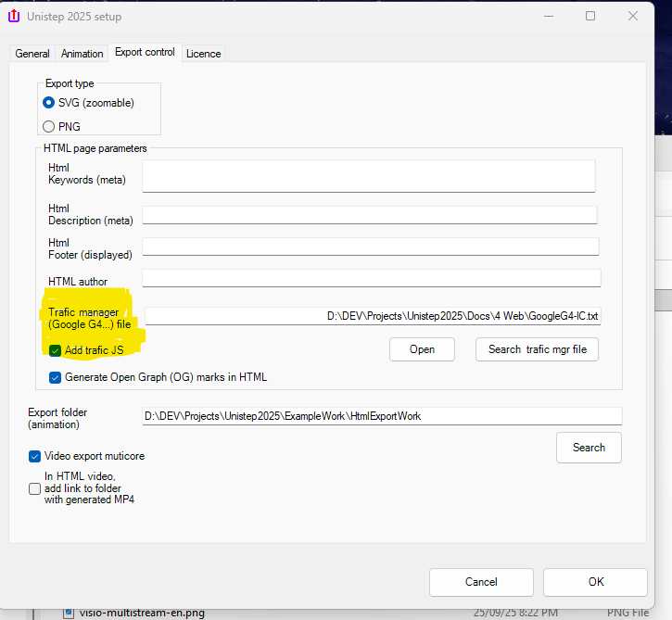Click the Html Keywords (meta) field
The width and height of the screenshot is (672, 620).
[368, 175]
